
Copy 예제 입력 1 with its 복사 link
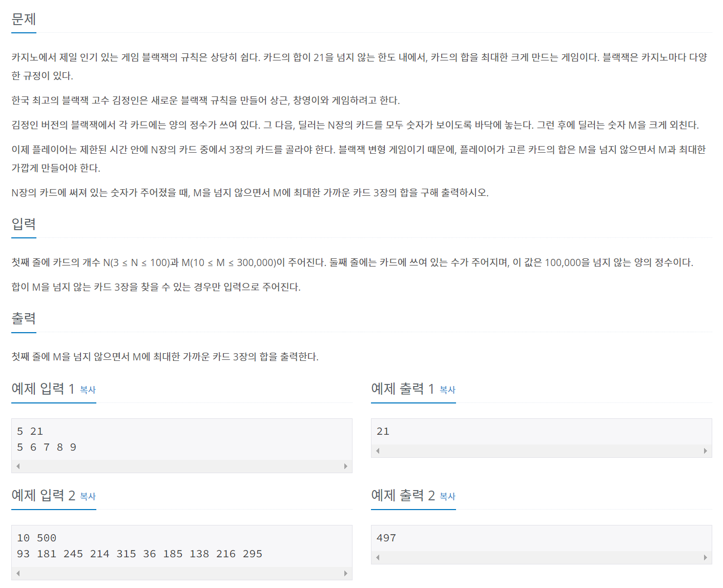tap(88, 390)
